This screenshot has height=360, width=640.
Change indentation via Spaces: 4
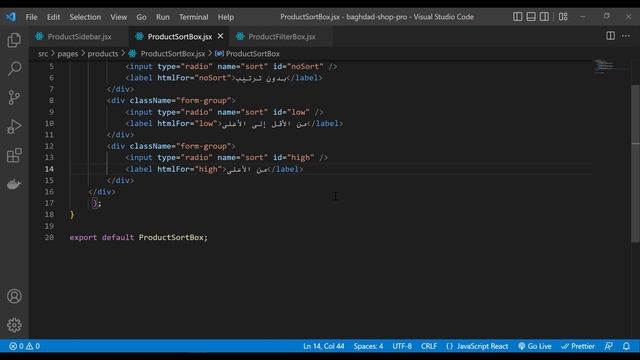point(368,346)
